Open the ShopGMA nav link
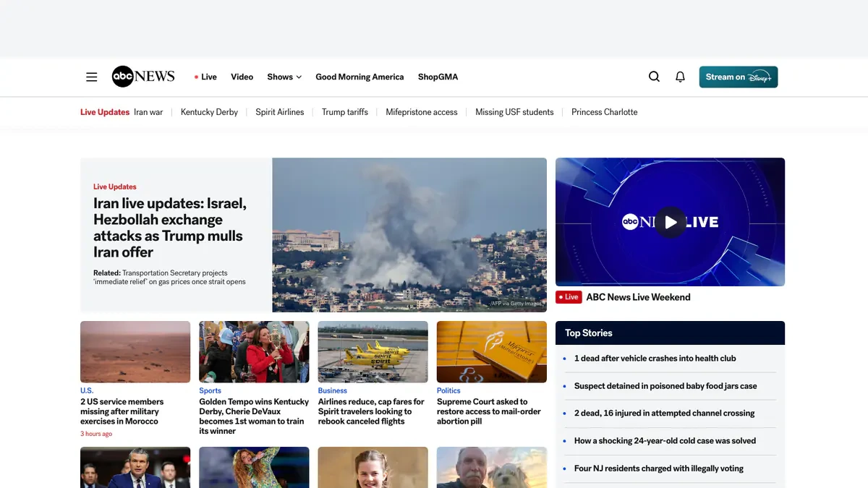 [438, 77]
